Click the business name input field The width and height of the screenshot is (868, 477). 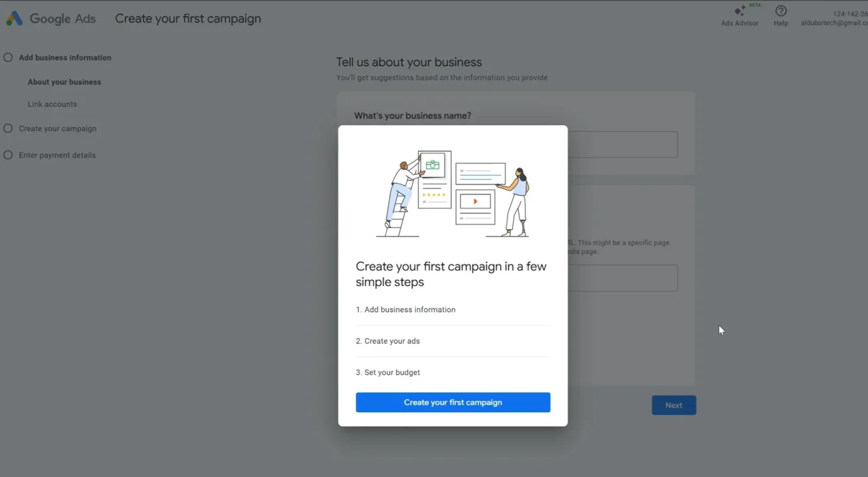622,144
